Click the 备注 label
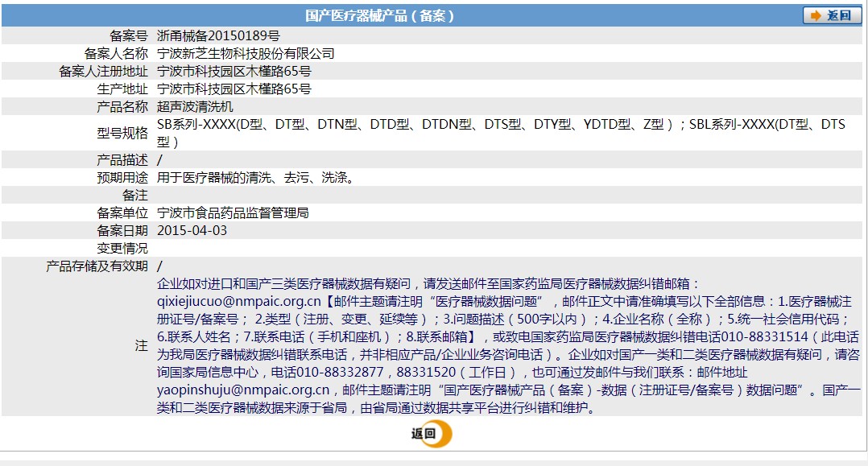868x466 pixels. pyautogui.click(x=135, y=196)
